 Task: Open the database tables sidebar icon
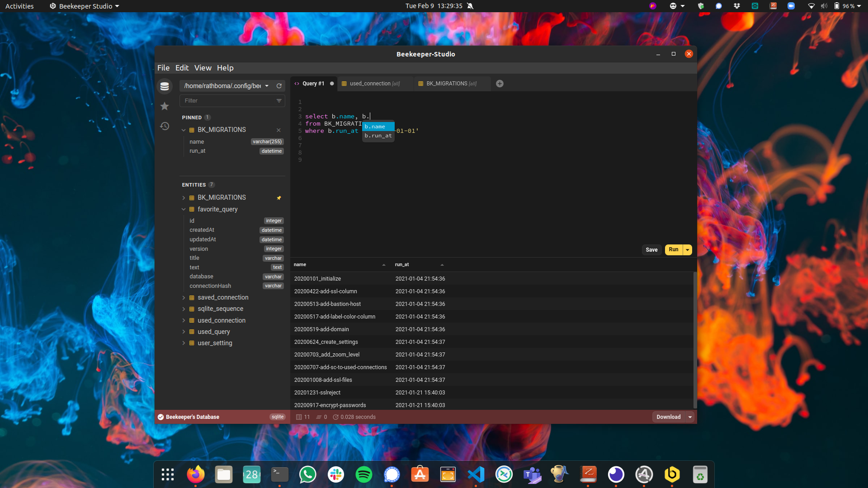point(165,86)
